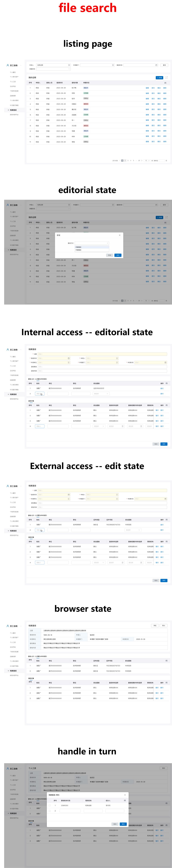Click 查询 button on listing page
Image resolution: width=172 pixels, height=868 pixels.
click(x=164, y=65)
